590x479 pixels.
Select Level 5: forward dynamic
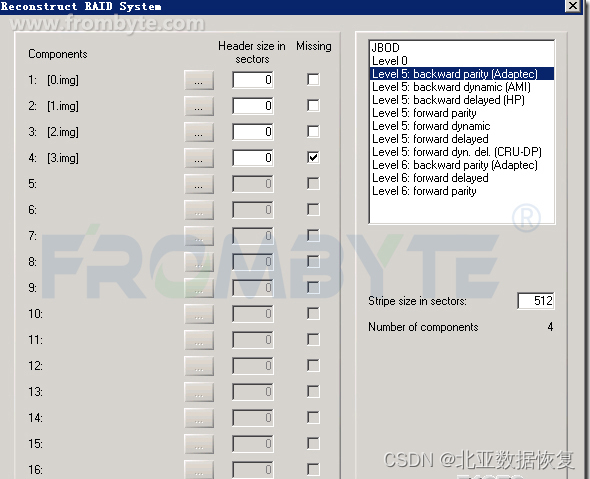pyautogui.click(x=462, y=126)
